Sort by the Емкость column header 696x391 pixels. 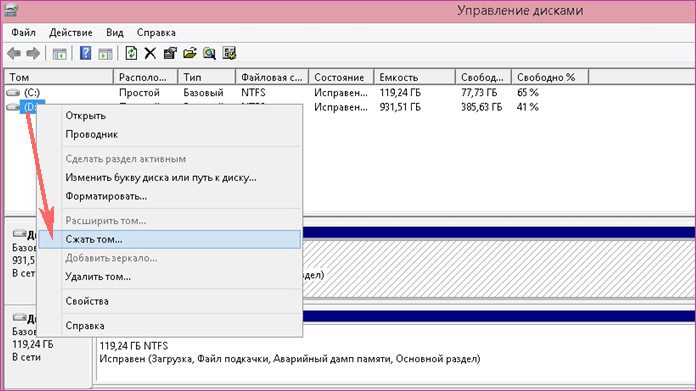pos(415,77)
